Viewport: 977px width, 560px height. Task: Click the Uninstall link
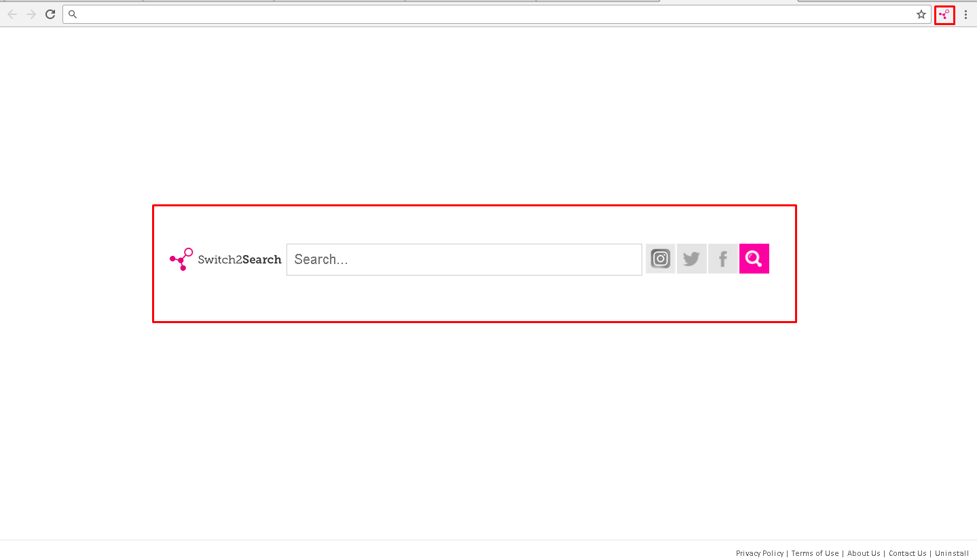point(952,553)
